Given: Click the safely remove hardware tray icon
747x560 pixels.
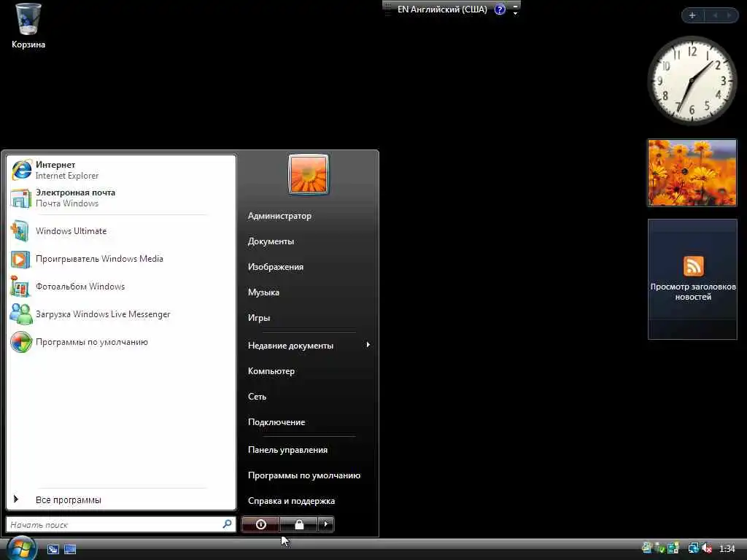Looking at the screenshot, I should click(x=659, y=548).
